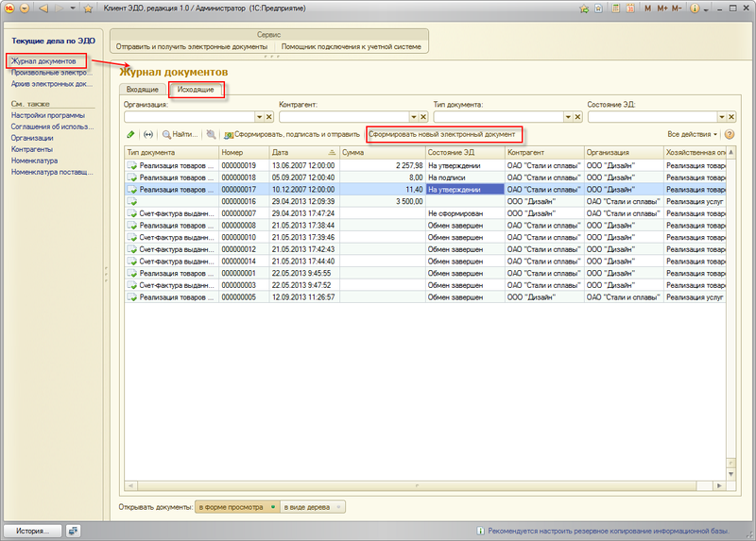Switch to the Входящие tab
Screen dimensions: 756x541
click(x=143, y=90)
